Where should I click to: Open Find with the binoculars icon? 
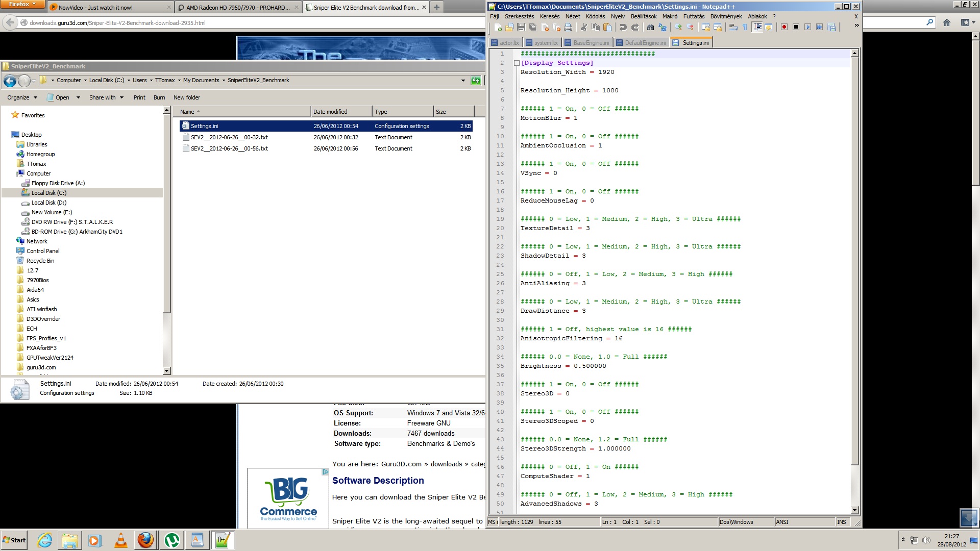tap(650, 27)
